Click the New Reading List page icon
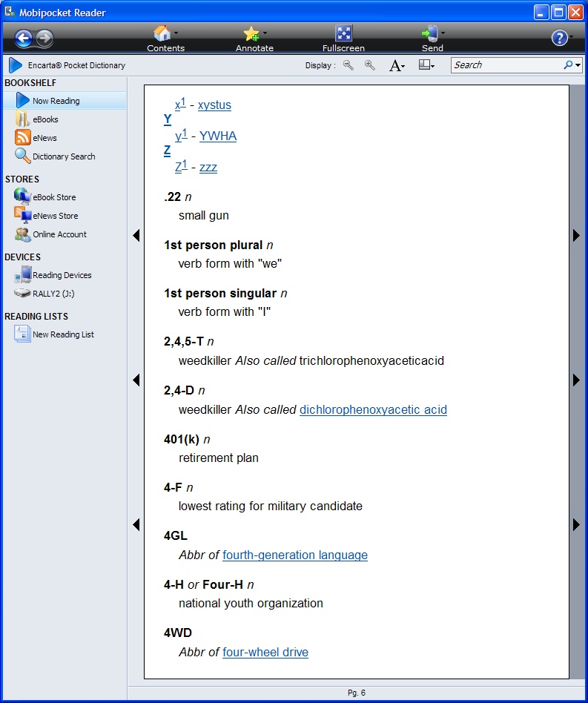This screenshot has width=588, height=703. [22, 334]
